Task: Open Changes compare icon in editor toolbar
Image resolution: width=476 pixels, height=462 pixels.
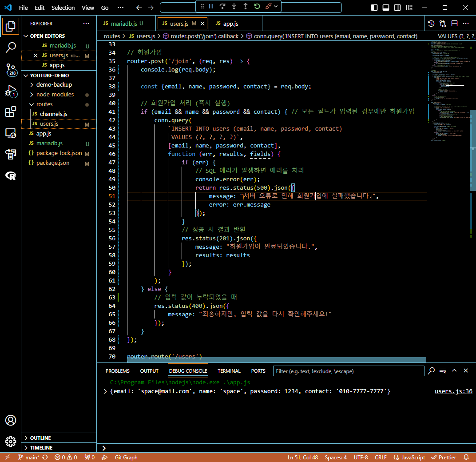Action: coord(443,24)
